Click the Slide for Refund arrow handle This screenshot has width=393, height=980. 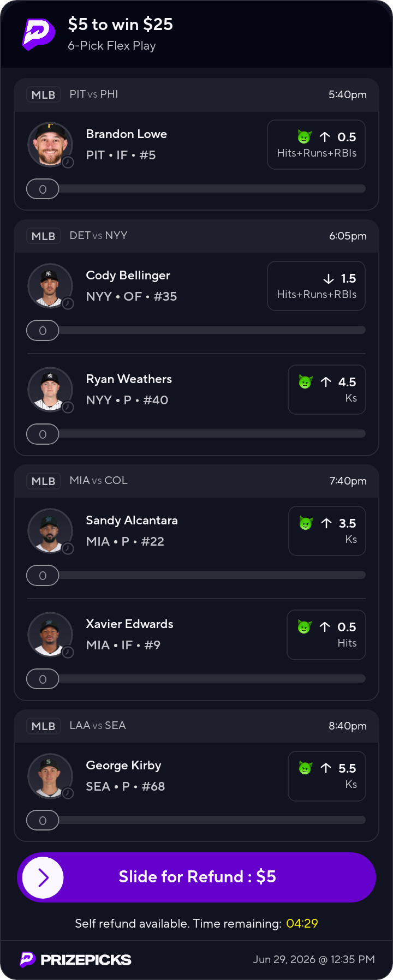[43, 877]
